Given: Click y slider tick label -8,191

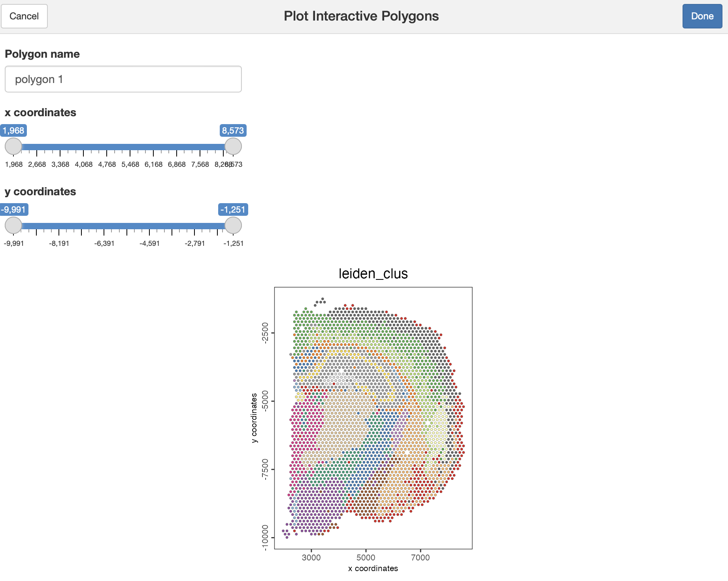Looking at the screenshot, I should (59, 243).
